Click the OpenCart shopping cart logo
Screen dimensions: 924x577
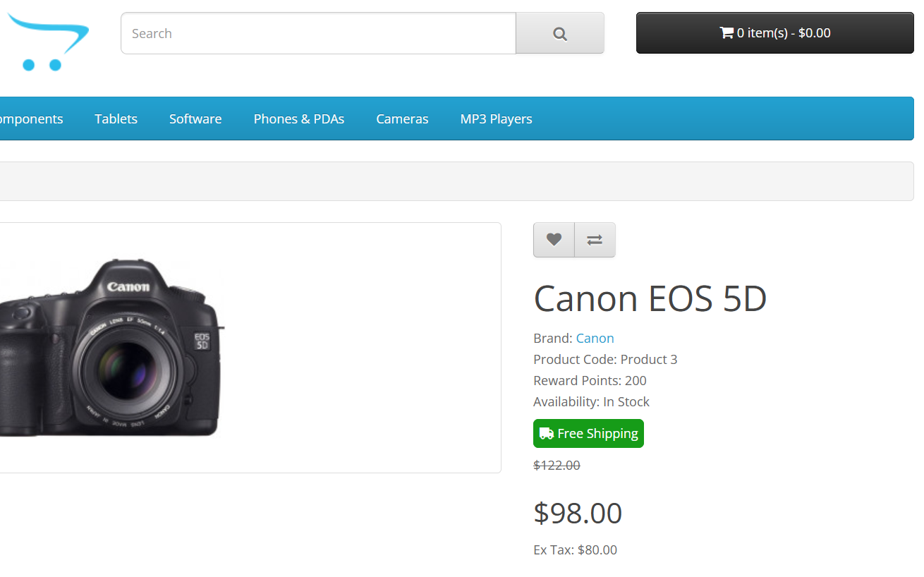[x=46, y=41]
